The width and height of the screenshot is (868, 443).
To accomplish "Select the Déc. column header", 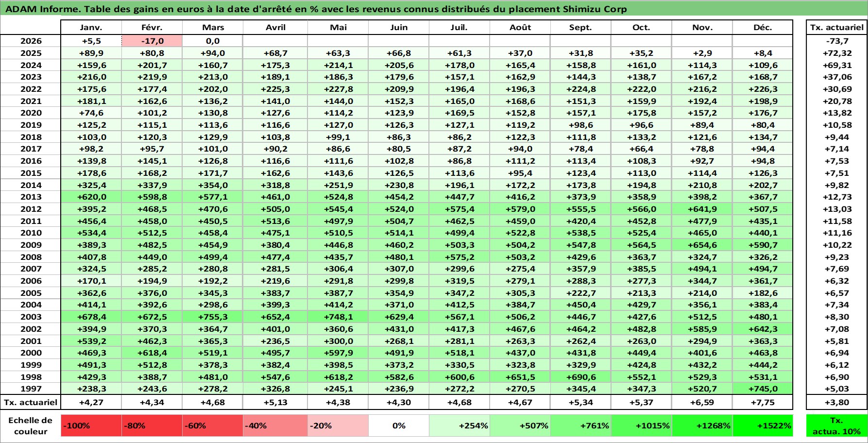I will pyautogui.click(x=763, y=27).
